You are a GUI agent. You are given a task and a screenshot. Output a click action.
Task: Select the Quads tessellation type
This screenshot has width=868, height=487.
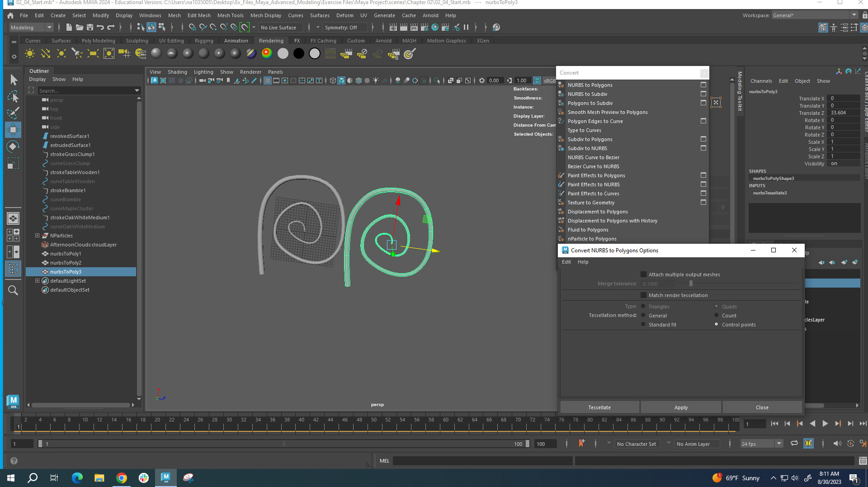717,306
